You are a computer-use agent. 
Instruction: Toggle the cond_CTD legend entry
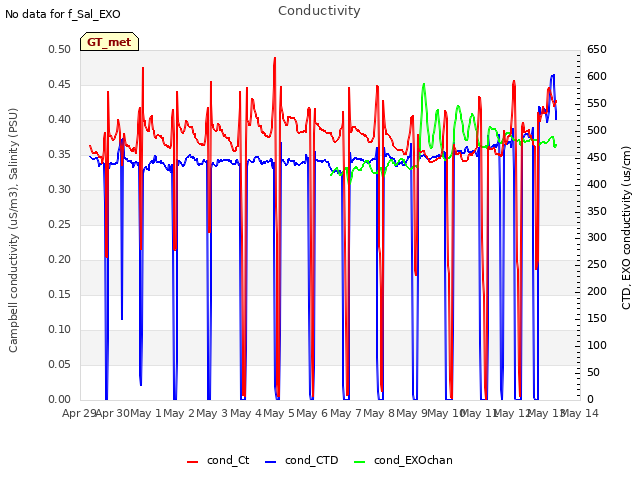pos(302,461)
